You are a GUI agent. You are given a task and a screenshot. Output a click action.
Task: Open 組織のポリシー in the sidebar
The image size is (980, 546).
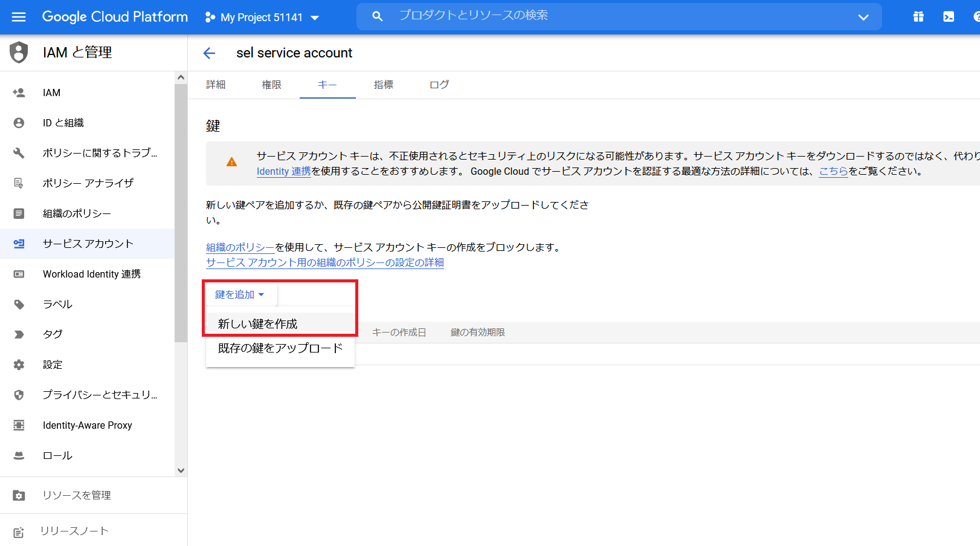[87, 213]
